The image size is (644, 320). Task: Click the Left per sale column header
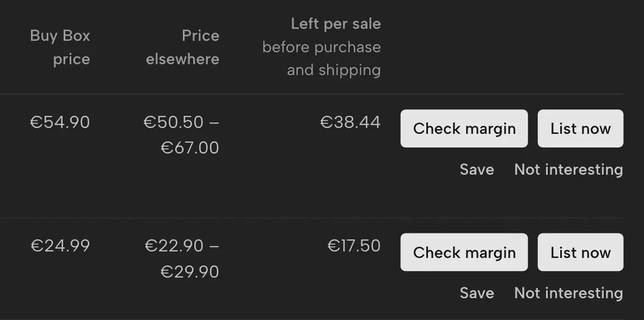(336, 24)
